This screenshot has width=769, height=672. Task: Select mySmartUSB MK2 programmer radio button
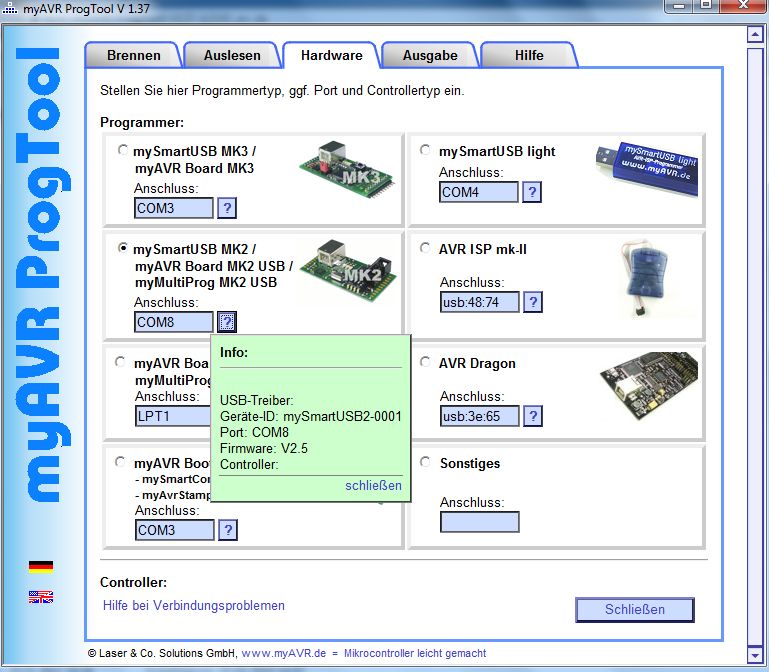(123, 248)
